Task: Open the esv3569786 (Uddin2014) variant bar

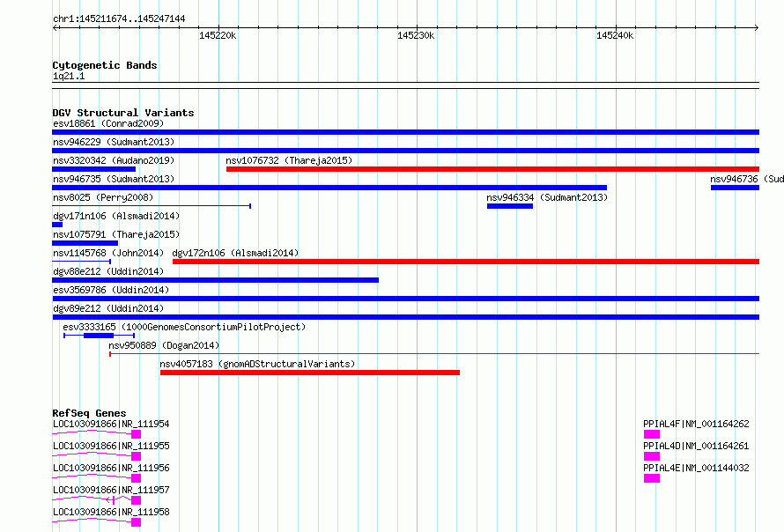Action: point(405,299)
